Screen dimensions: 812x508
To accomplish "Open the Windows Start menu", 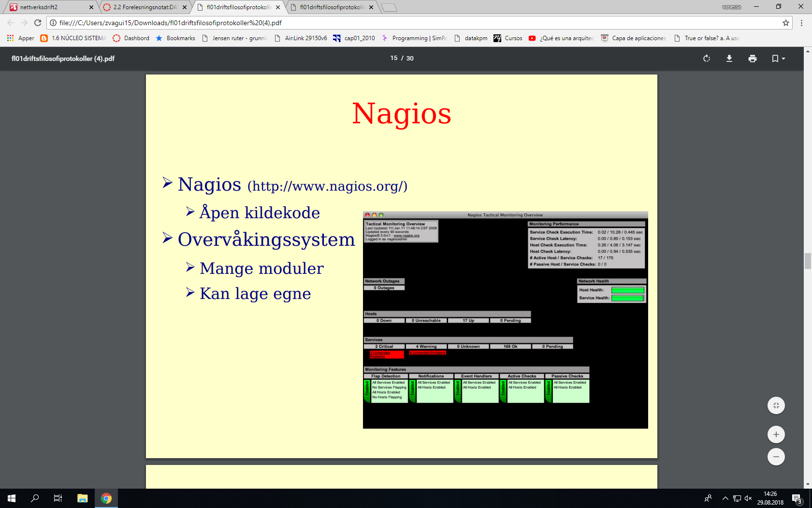I will 12,498.
